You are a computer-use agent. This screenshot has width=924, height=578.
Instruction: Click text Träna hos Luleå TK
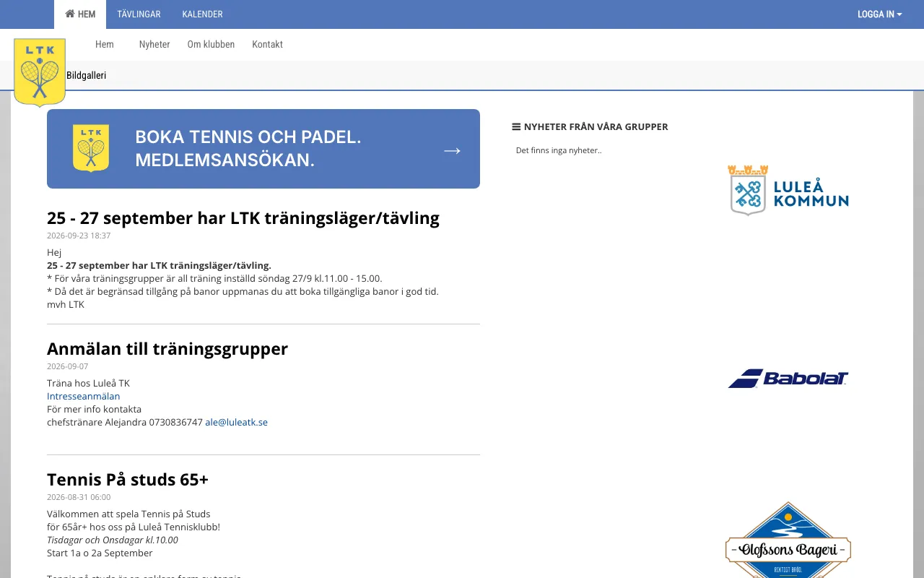point(88,383)
